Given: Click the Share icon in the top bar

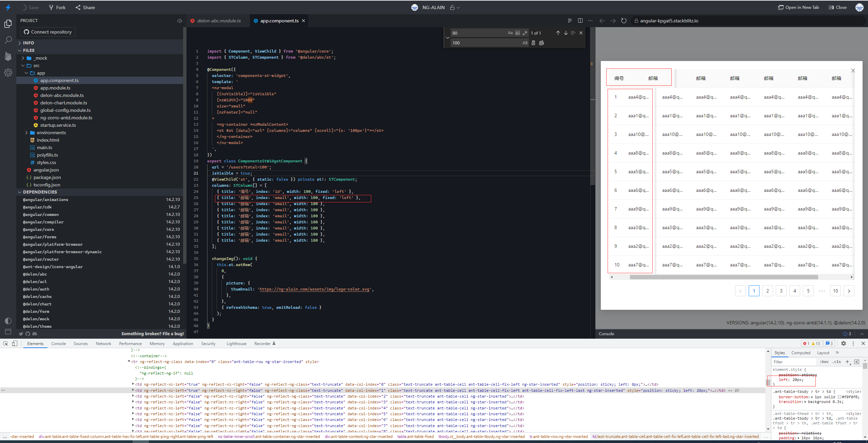Looking at the screenshot, I should [x=79, y=7].
